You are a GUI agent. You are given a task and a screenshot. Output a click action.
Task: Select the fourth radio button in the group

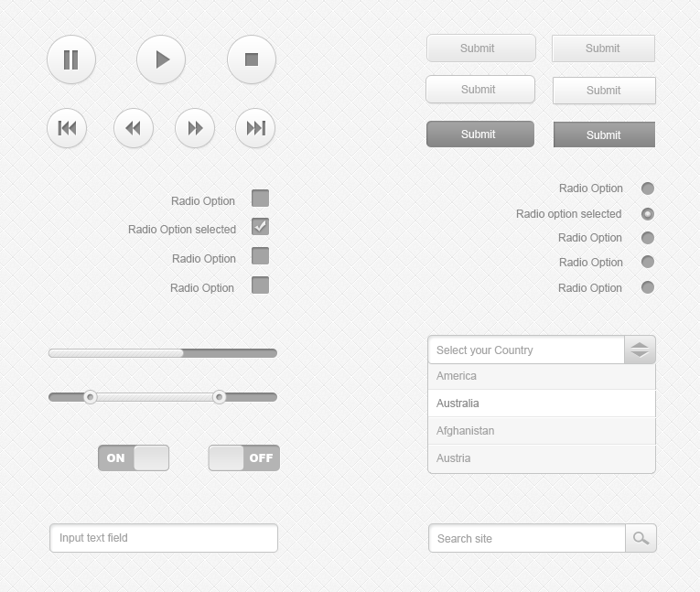(648, 262)
